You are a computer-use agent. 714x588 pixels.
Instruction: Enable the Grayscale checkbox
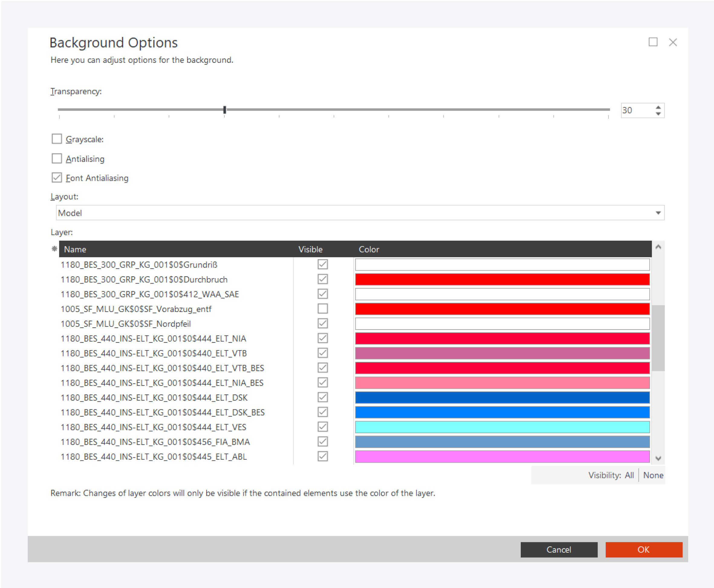57,139
